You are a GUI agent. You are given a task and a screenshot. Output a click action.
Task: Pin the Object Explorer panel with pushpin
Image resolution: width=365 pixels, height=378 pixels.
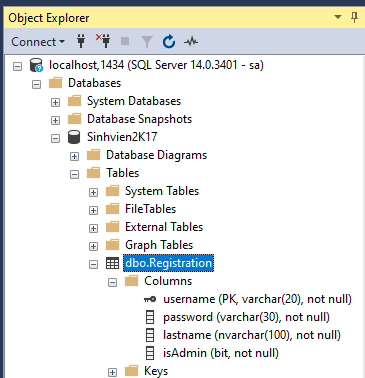[x=355, y=17]
